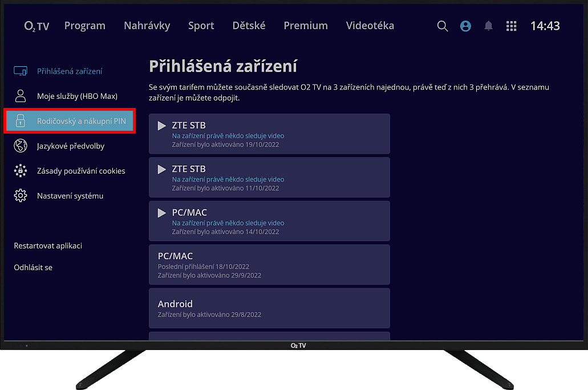Click the play triangle on second ZTE STB
This screenshot has width=588, height=390.
[162, 169]
